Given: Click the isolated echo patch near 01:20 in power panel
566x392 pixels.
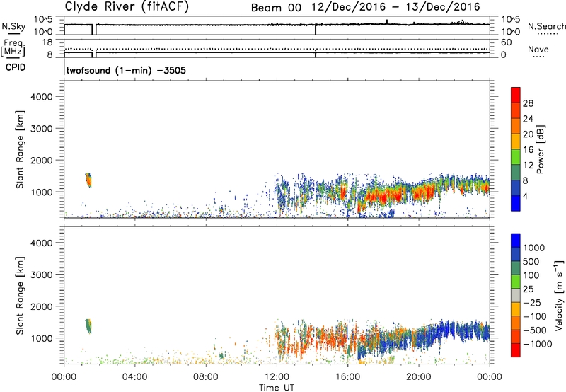Looking at the screenshot, I should pyautogui.click(x=88, y=180).
